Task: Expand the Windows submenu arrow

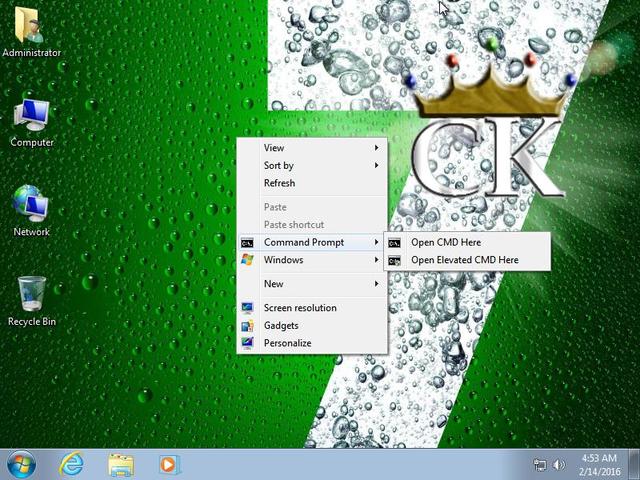Action: 377,260
